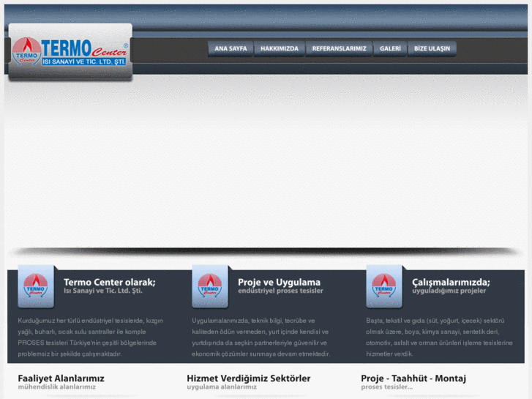Click the Proje - Taahhüt - Montaj heading
Screen dimensions: 532x399
[x=413, y=379]
